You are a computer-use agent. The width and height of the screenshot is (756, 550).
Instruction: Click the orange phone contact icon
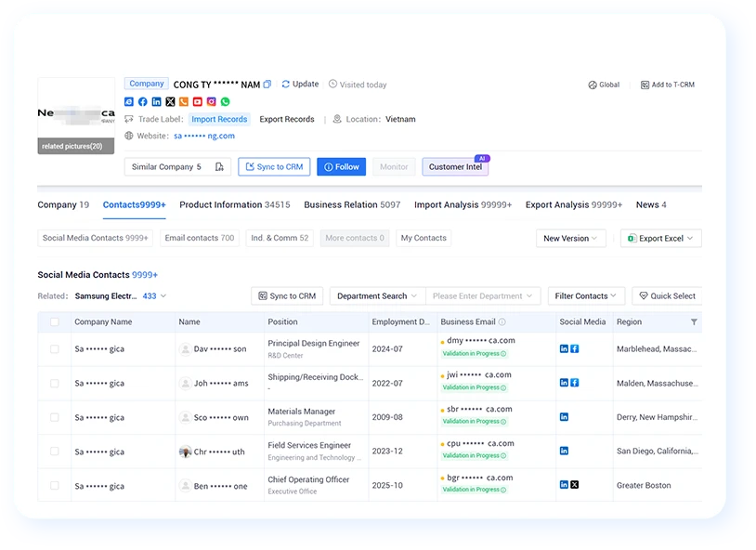(184, 102)
